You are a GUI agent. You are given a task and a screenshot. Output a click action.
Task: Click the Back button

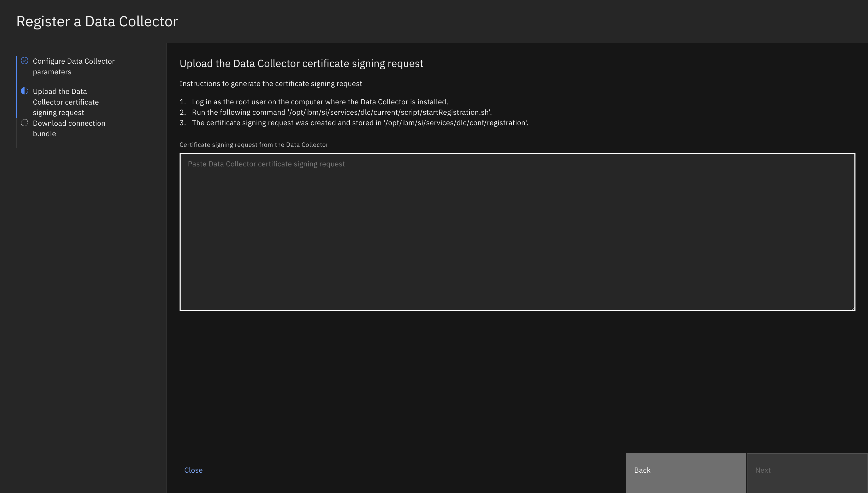(x=686, y=470)
